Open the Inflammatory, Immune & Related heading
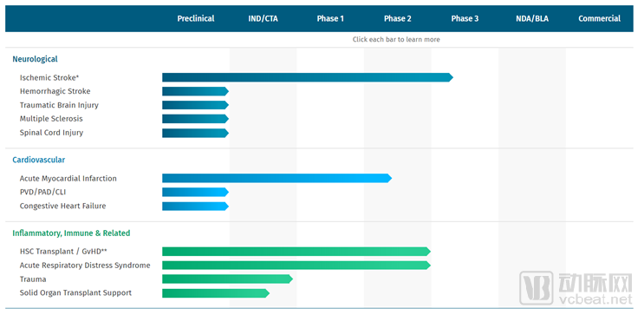The image size is (644, 315). click(71, 233)
